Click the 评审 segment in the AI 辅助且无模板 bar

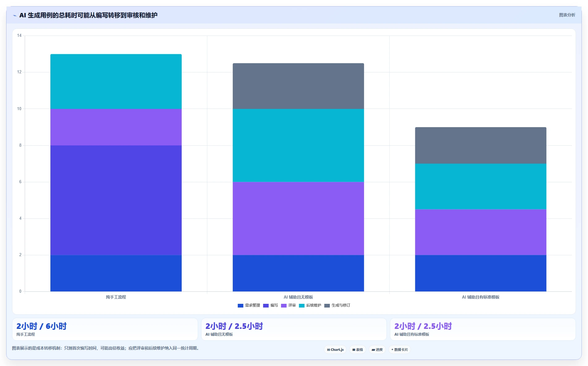298,218
